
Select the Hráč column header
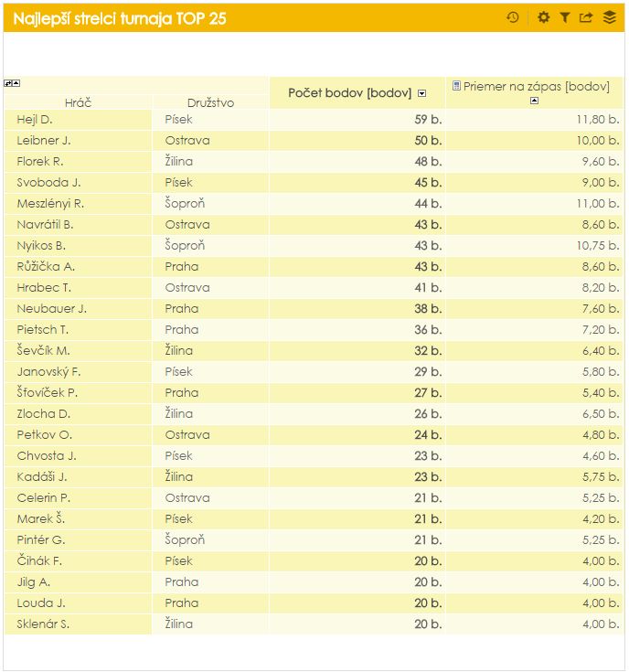[78, 102]
